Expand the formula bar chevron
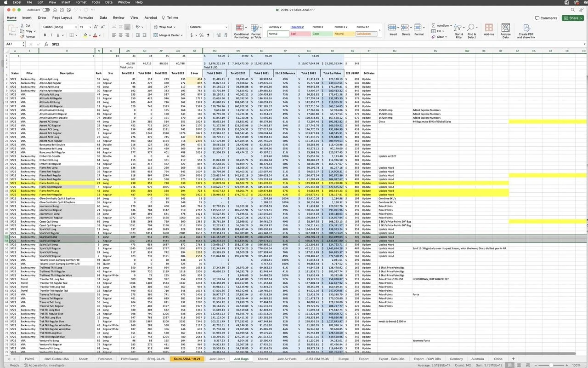 coord(584,44)
